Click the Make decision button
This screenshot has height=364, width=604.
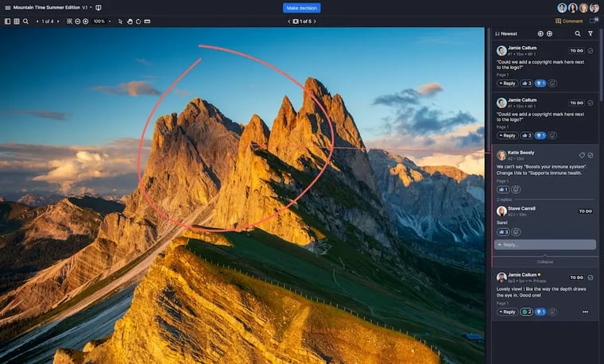click(302, 7)
